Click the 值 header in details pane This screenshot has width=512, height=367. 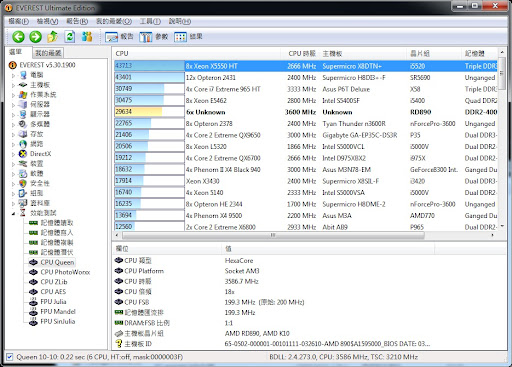click(x=328, y=249)
